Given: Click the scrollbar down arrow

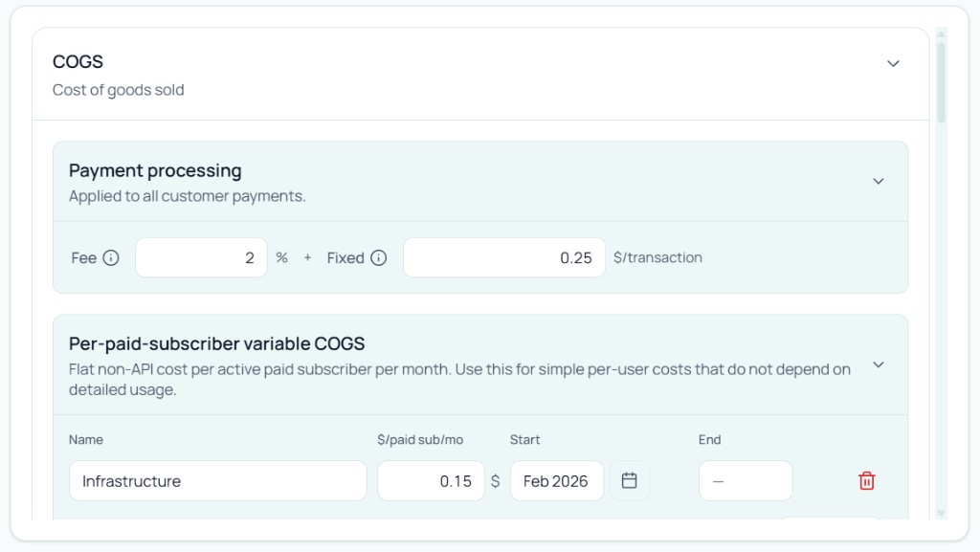Looking at the screenshot, I should pos(940,511).
